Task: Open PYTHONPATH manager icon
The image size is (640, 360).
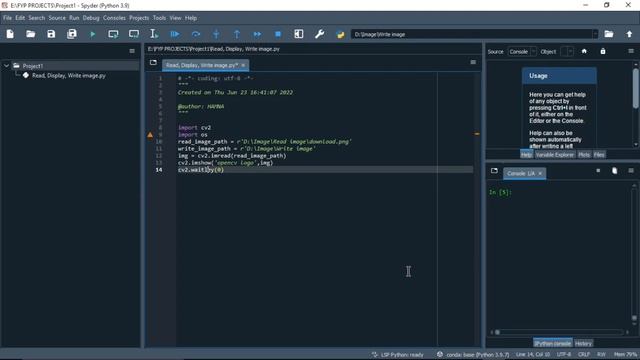Action: (x=340, y=34)
